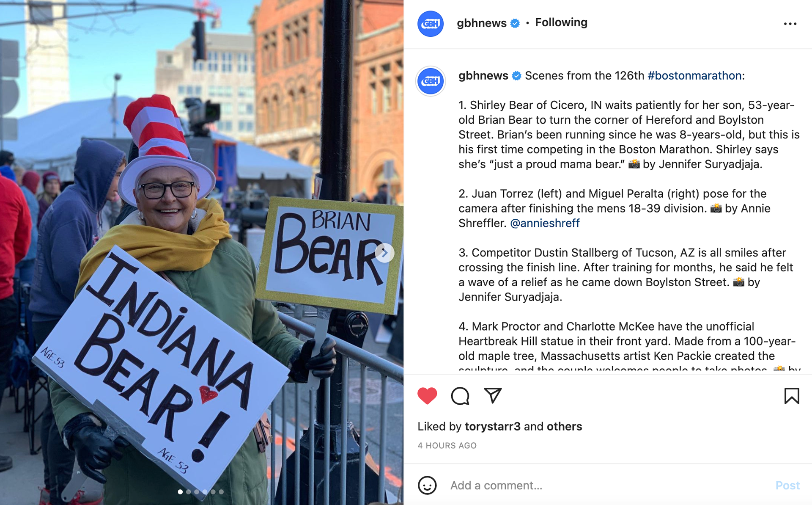Open torystarr3 from the liked-by line
This screenshot has height=505, width=812.
tap(492, 426)
